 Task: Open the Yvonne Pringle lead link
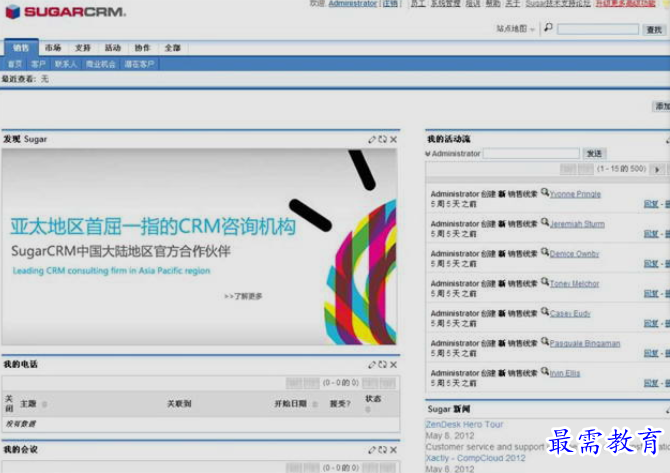(575, 194)
